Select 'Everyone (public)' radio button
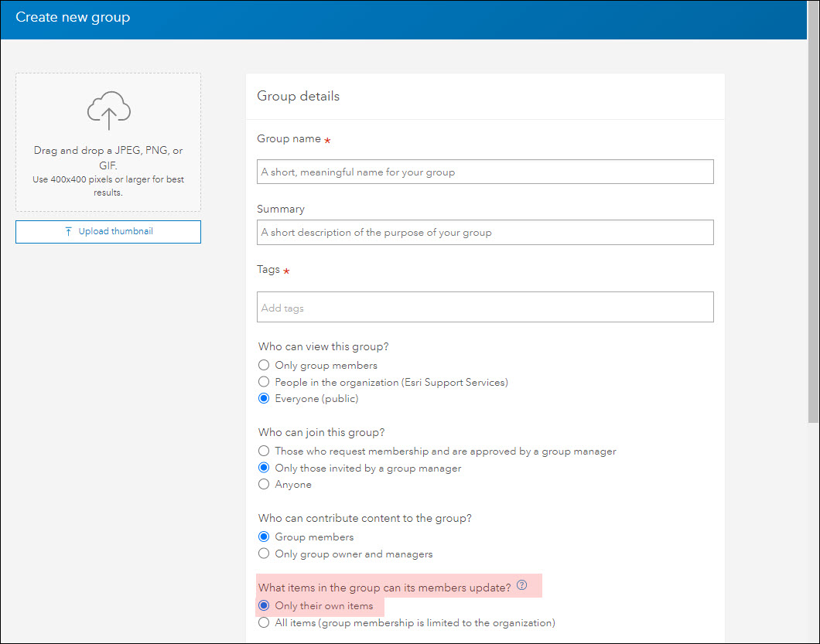 [265, 399]
